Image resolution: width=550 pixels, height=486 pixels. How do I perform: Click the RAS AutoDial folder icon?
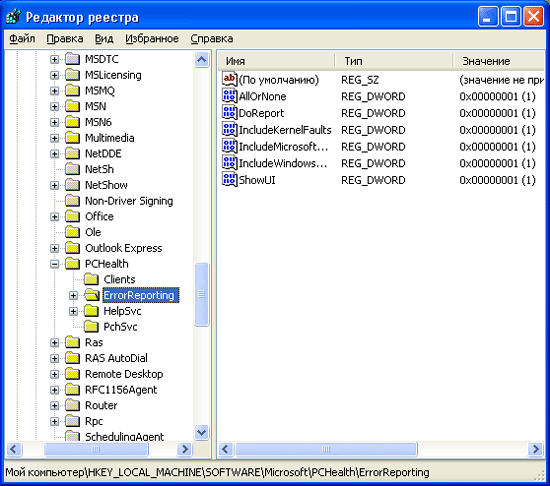coord(73,358)
